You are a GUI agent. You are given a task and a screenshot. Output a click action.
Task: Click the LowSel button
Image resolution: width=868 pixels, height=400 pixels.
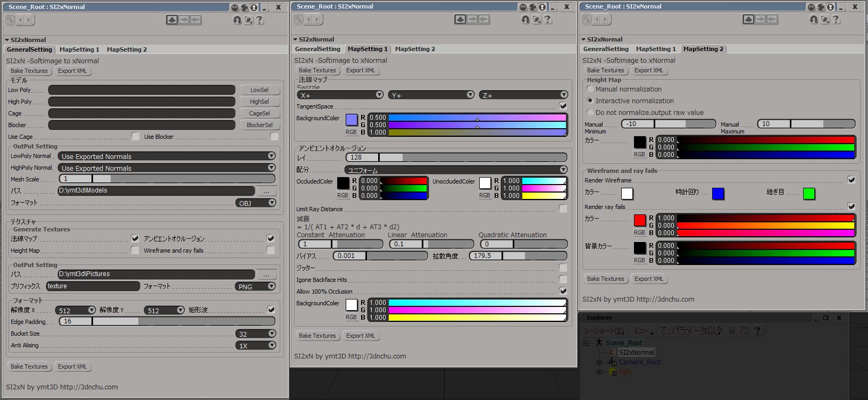(260, 90)
